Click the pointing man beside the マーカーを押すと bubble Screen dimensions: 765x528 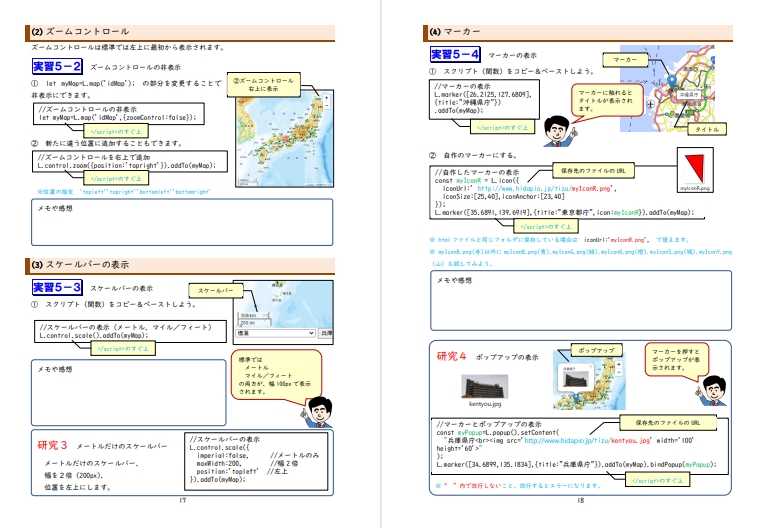[x=713, y=391]
